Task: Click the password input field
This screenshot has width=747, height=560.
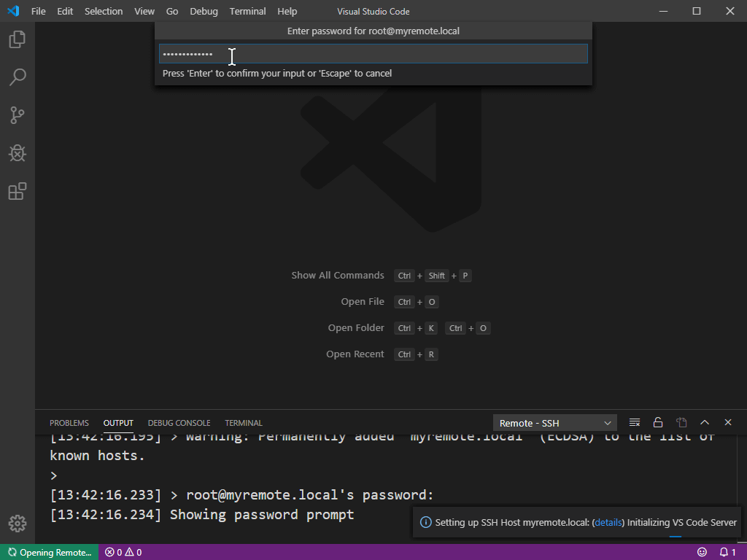Action: point(373,53)
